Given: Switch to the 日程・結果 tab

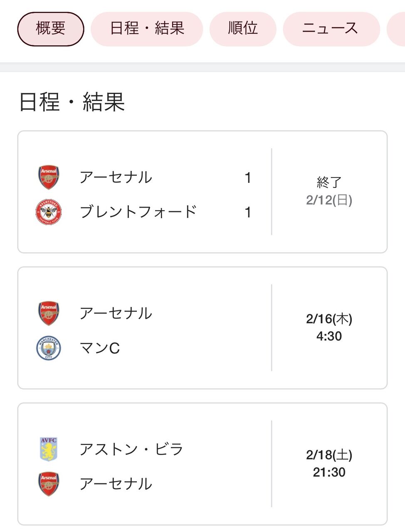Looking at the screenshot, I should click(147, 29).
